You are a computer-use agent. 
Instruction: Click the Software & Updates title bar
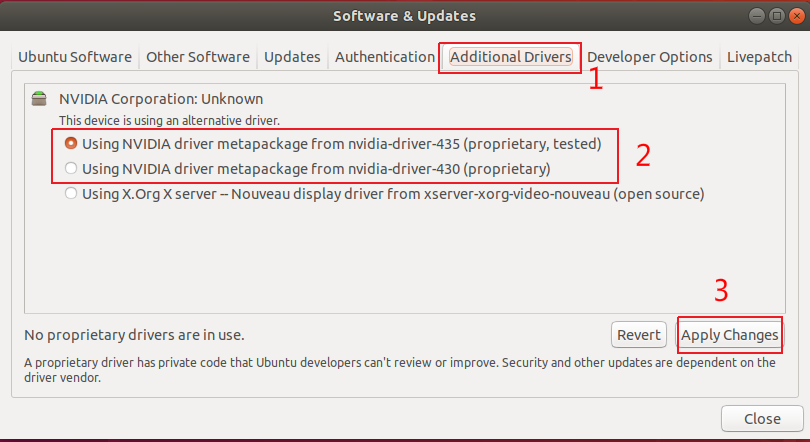tap(404, 16)
